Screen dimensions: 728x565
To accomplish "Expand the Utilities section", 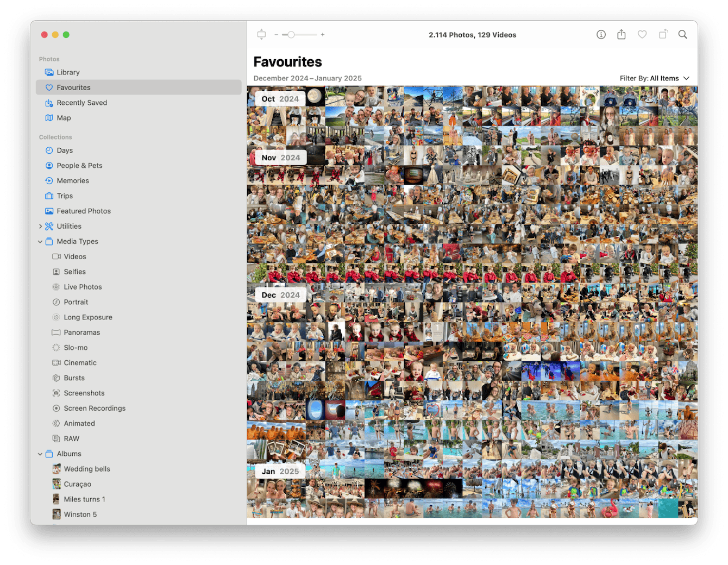I will coord(41,227).
